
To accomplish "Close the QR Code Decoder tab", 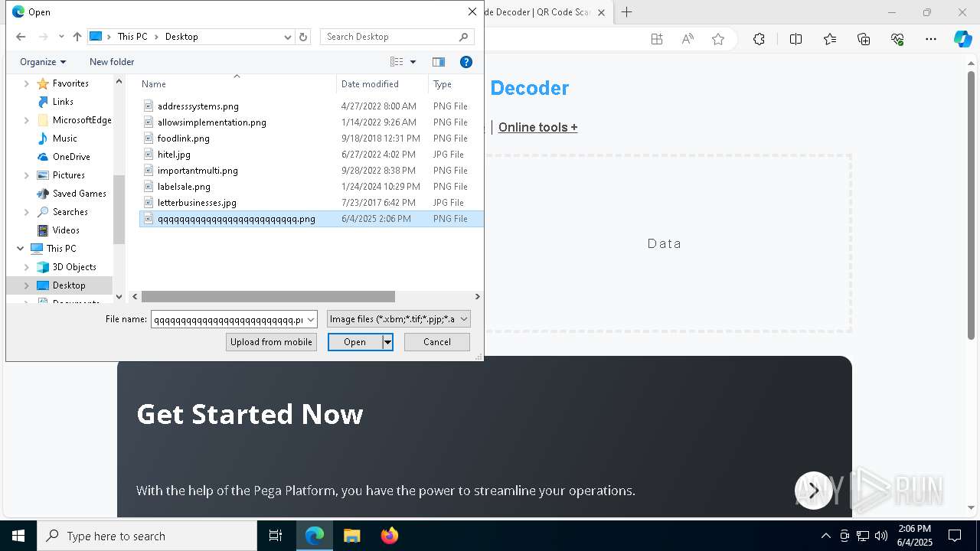I will pos(601,13).
